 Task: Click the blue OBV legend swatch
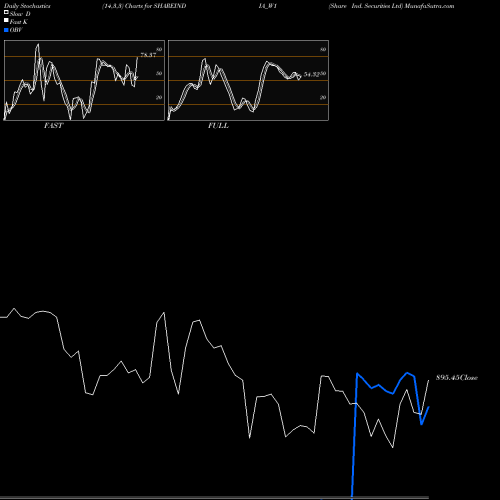tap(6, 30)
